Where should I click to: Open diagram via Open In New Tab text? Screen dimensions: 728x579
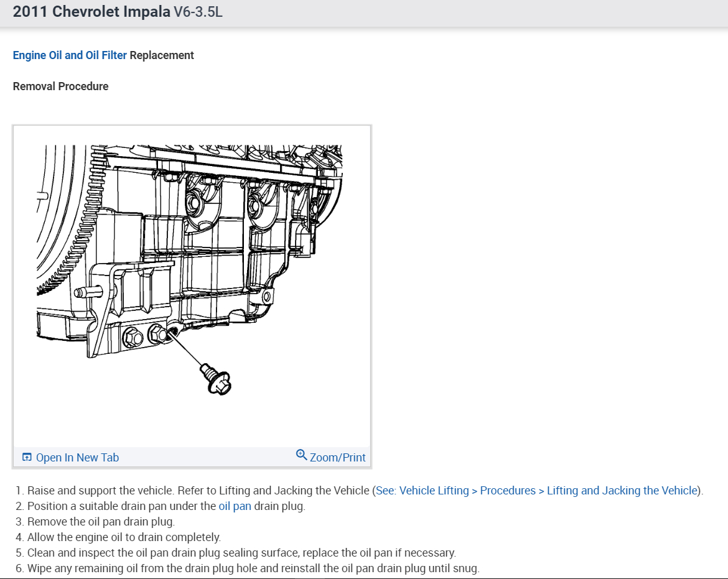(78, 458)
